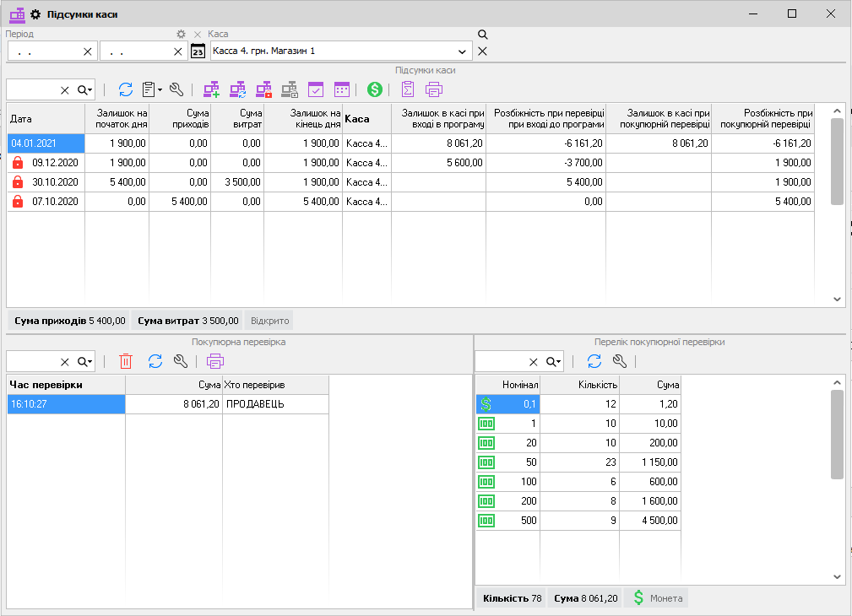Screen dimensions: 852x616
Task: Click the period settings gear icon
Action: click(181, 35)
